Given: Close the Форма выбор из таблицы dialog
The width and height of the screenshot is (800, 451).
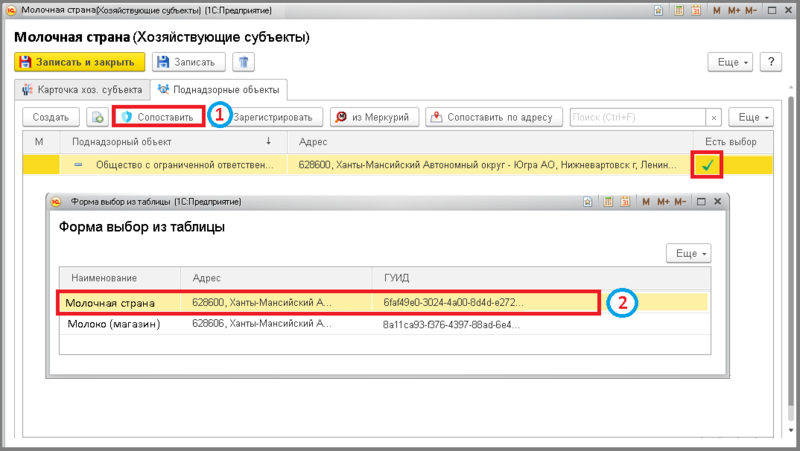Looking at the screenshot, I should (x=717, y=202).
